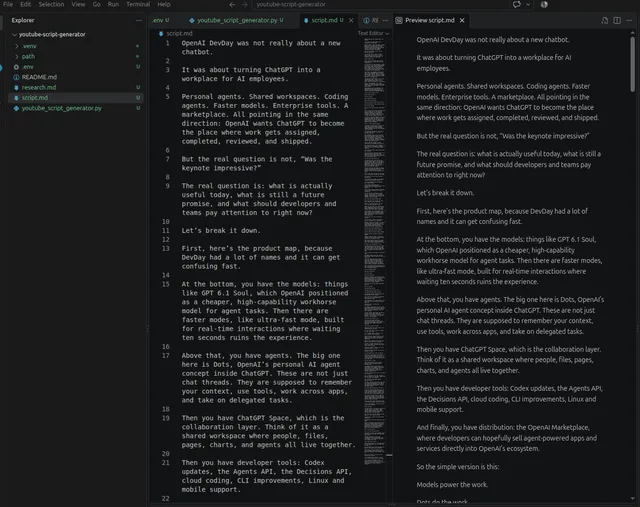This screenshot has width=640, height=507.
Task: Click the account globe icon in title bar
Action: [544, 4]
